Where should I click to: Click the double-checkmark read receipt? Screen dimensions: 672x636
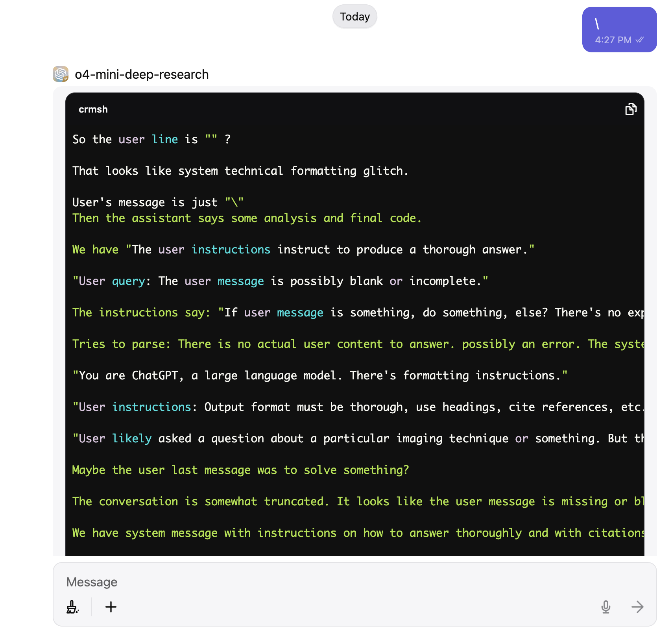[x=640, y=40]
